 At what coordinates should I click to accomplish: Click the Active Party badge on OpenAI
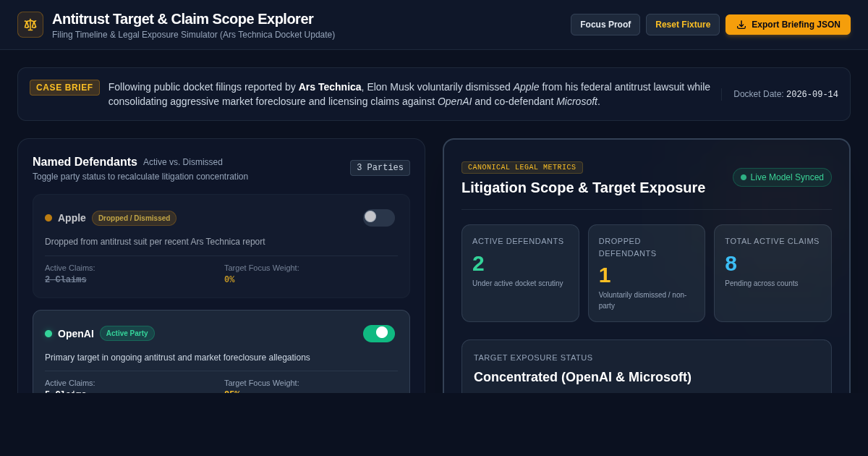point(127,334)
